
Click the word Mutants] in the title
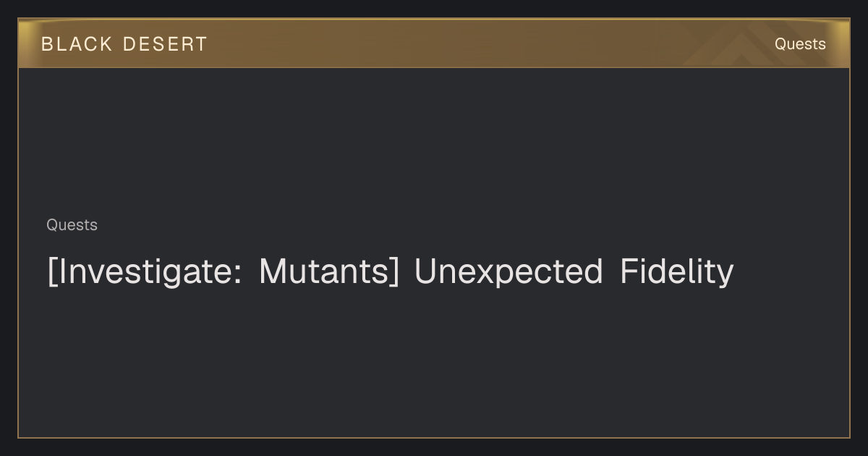click(329, 272)
